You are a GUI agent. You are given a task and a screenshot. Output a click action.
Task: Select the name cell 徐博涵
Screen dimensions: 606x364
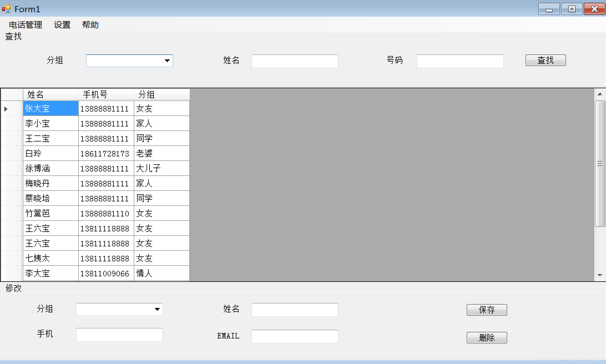click(51, 168)
